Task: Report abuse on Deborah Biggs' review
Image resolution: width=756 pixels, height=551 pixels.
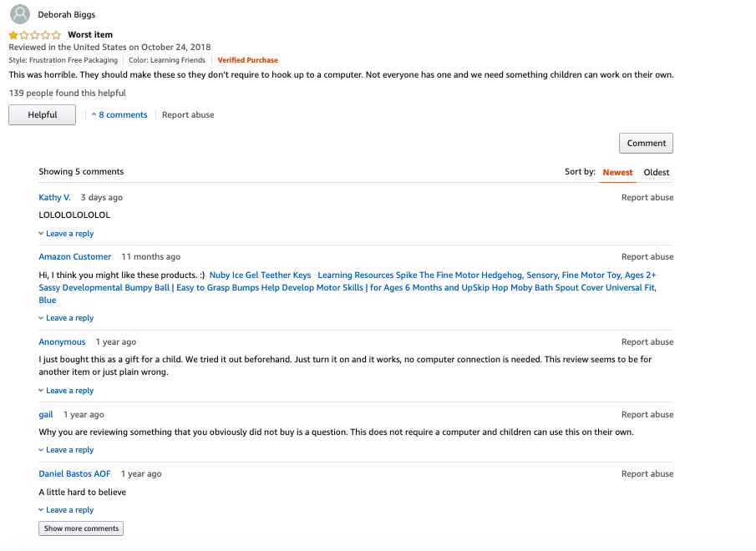Action: tap(188, 115)
